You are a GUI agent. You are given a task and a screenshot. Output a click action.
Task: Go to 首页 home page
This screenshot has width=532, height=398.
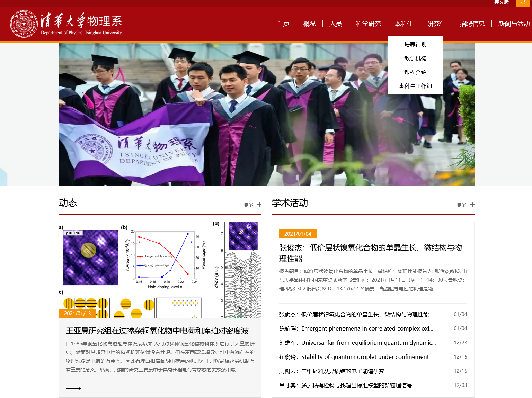[x=283, y=24]
